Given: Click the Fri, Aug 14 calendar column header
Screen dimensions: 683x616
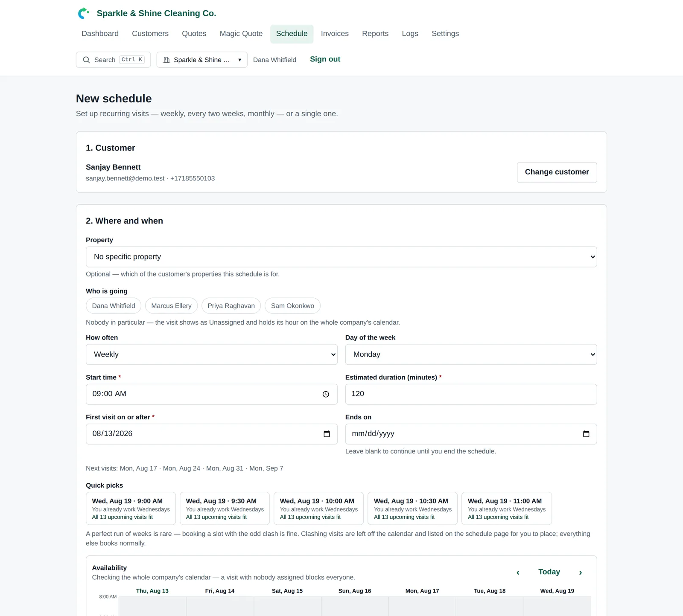Looking at the screenshot, I should pyautogui.click(x=220, y=591).
